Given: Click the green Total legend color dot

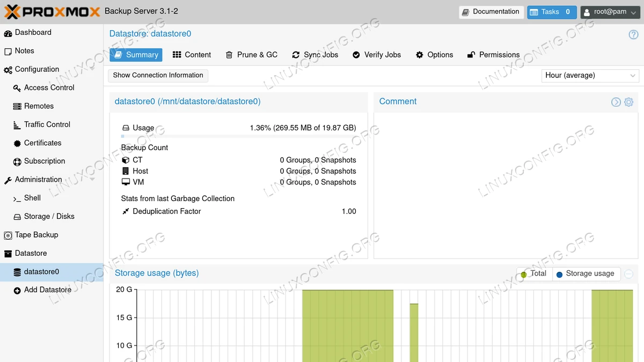Looking at the screenshot, I should click(x=524, y=275).
